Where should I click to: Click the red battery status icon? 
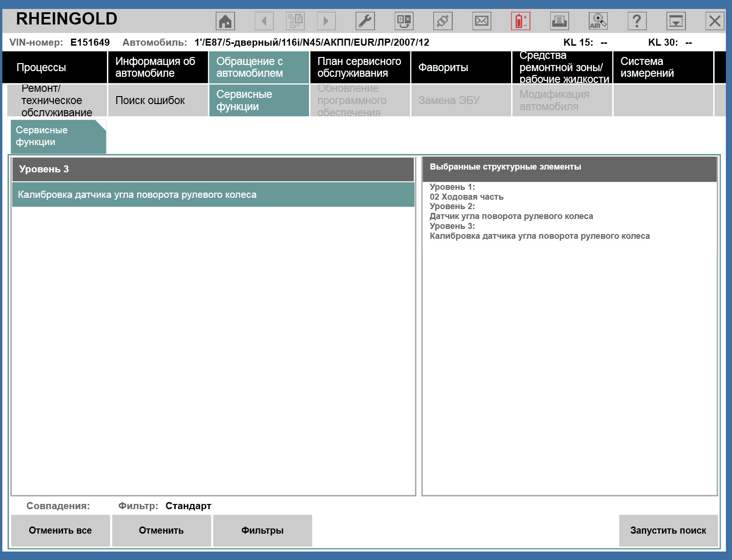[521, 21]
